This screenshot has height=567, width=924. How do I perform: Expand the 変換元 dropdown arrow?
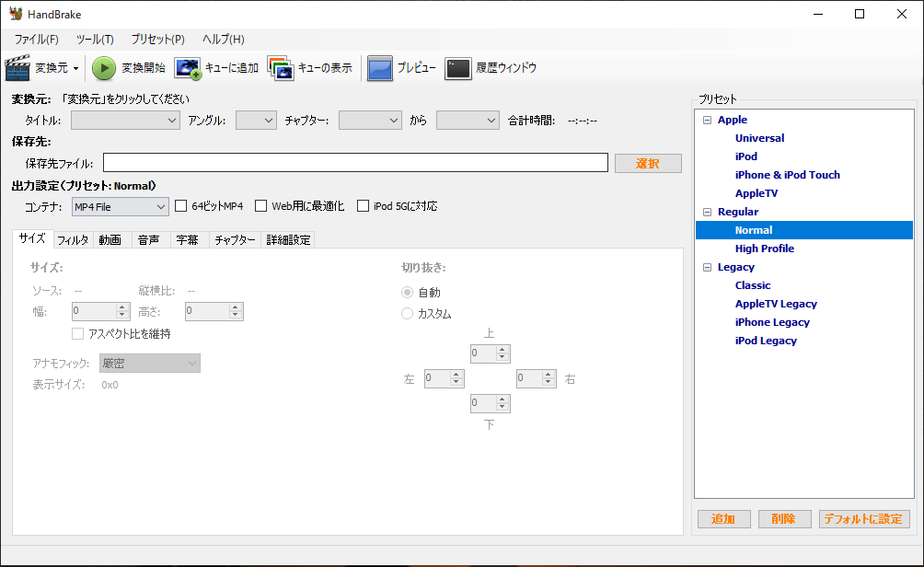click(x=75, y=68)
